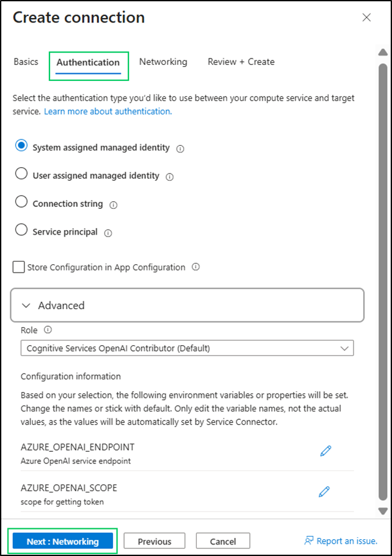392x556 pixels.
Task: Click info icon next to User assigned managed identity
Action: click(x=170, y=177)
